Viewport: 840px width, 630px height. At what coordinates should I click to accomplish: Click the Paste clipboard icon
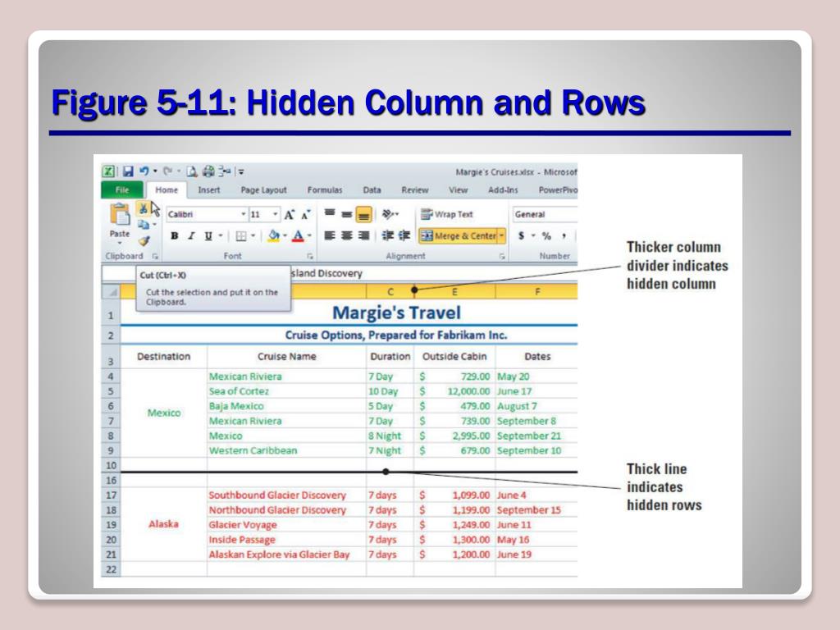[x=120, y=215]
